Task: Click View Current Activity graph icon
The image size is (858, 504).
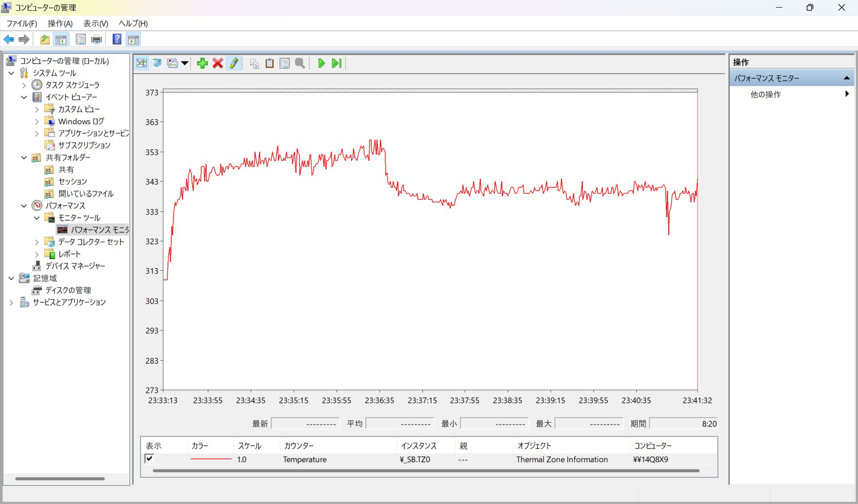Action: [142, 63]
